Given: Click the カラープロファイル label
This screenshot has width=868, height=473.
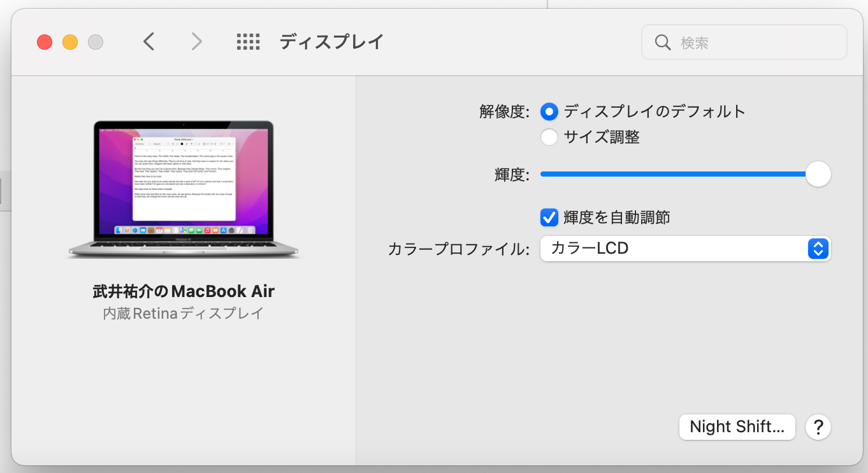Looking at the screenshot, I should click(459, 249).
